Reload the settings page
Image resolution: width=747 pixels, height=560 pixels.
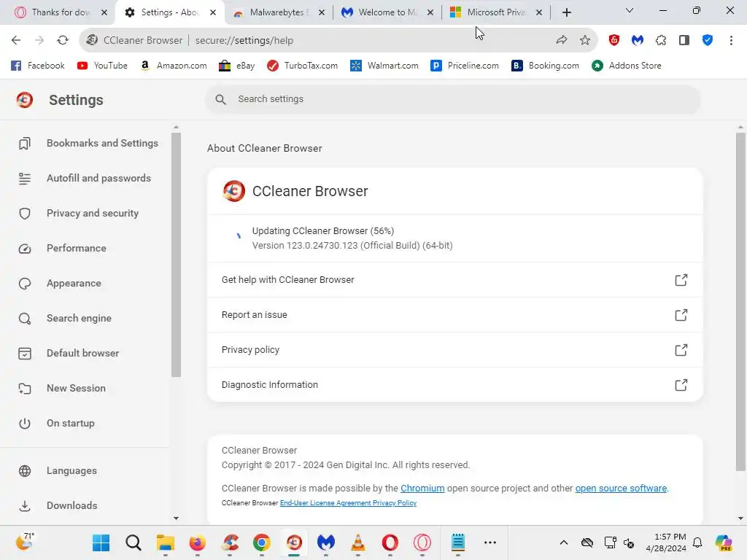(x=63, y=41)
